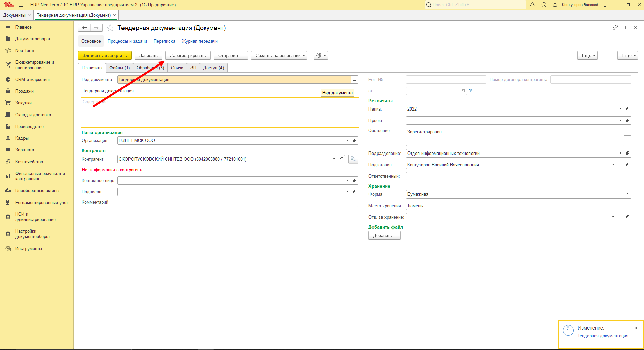
Task: Expand Контрагент dropdown list
Action: (334, 159)
